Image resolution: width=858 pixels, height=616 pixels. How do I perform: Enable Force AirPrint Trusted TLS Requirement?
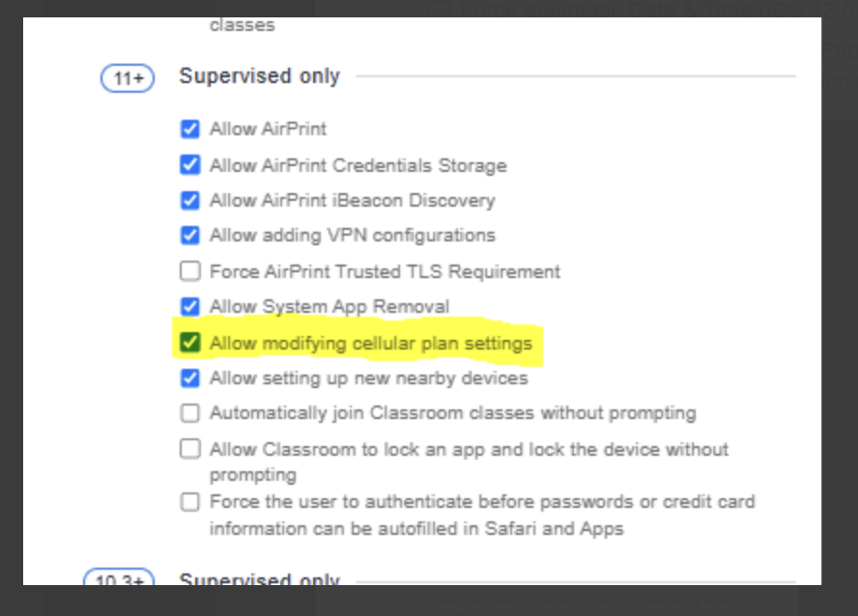pyautogui.click(x=189, y=271)
